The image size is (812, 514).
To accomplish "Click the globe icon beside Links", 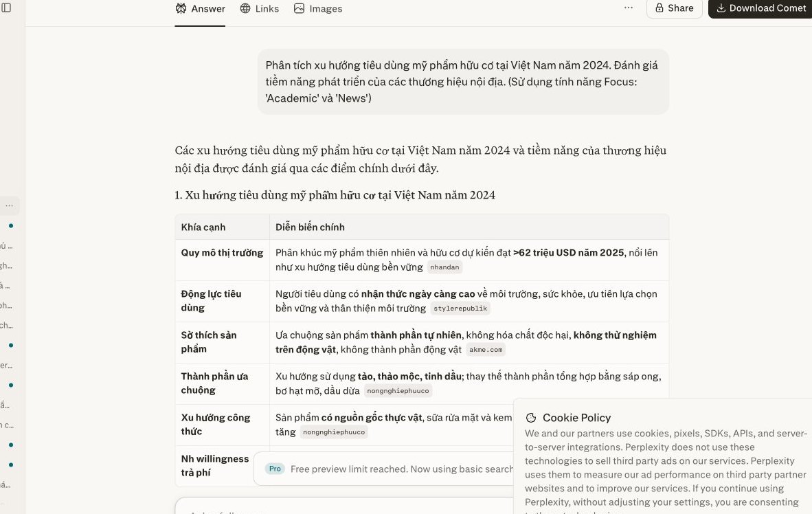I will 245,8.
